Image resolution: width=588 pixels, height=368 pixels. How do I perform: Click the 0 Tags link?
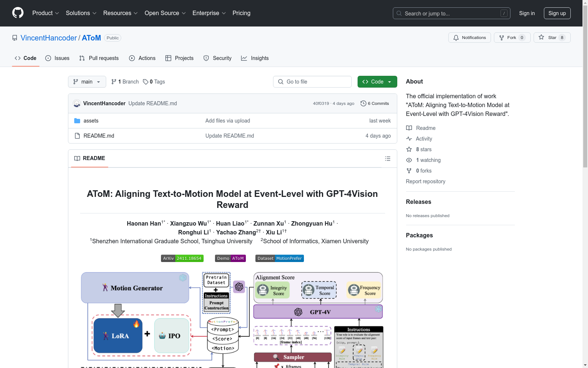point(154,82)
